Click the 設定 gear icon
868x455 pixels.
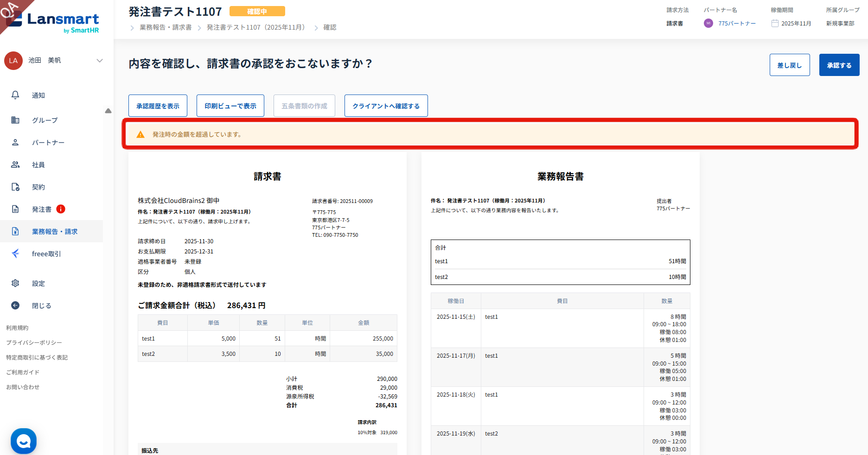[x=15, y=283]
